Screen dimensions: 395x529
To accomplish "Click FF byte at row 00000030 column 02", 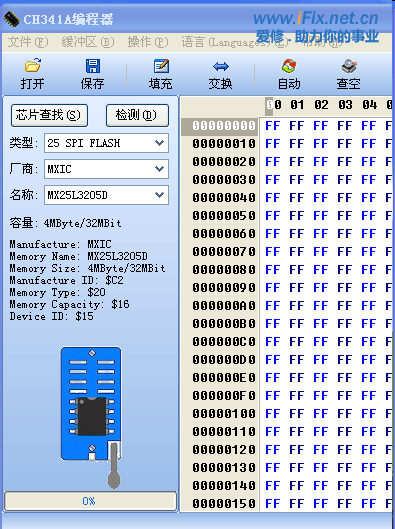I will pos(320,179).
